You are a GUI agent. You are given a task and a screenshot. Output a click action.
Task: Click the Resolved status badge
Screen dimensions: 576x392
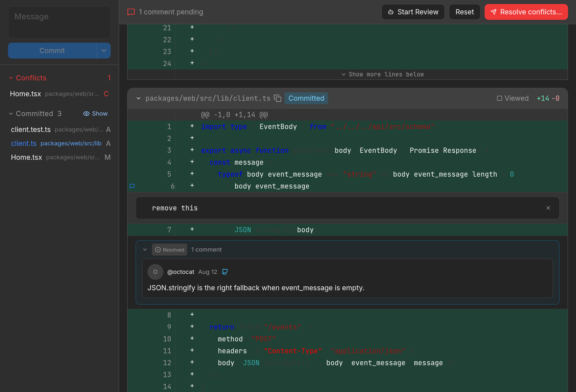coord(170,250)
